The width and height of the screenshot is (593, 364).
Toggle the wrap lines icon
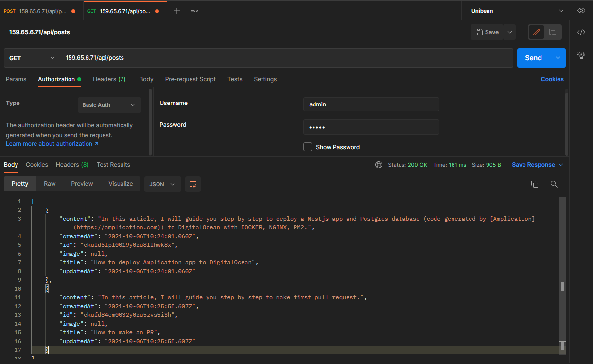pyautogui.click(x=193, y=184)
